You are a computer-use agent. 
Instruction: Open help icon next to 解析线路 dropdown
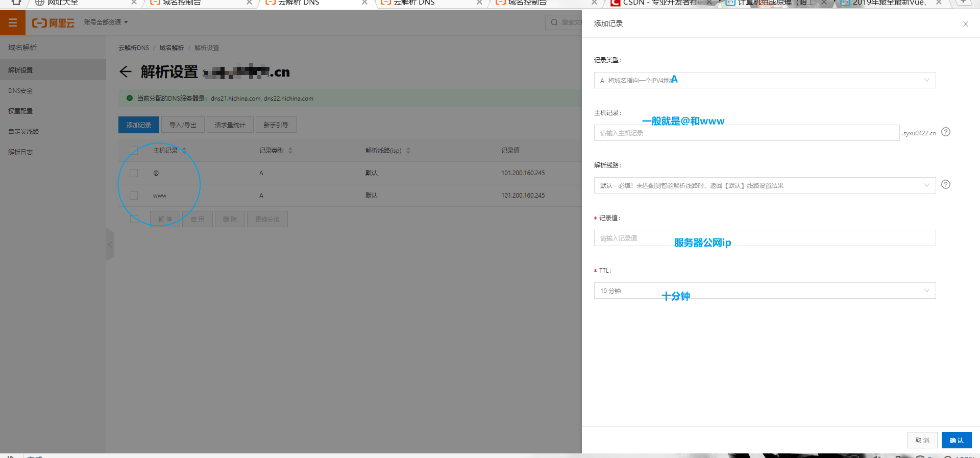(x=946, y=184)
